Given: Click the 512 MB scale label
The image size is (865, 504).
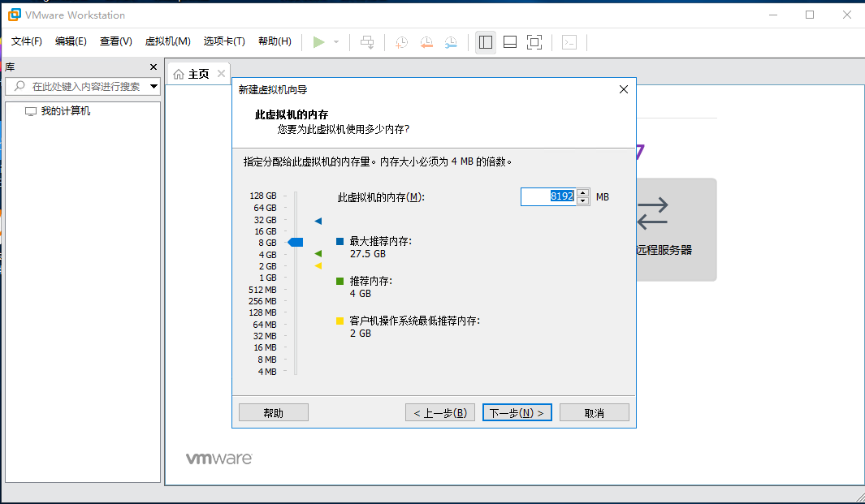Looking at the screenshot, I should pyautogui.click(x=262, y=290).
